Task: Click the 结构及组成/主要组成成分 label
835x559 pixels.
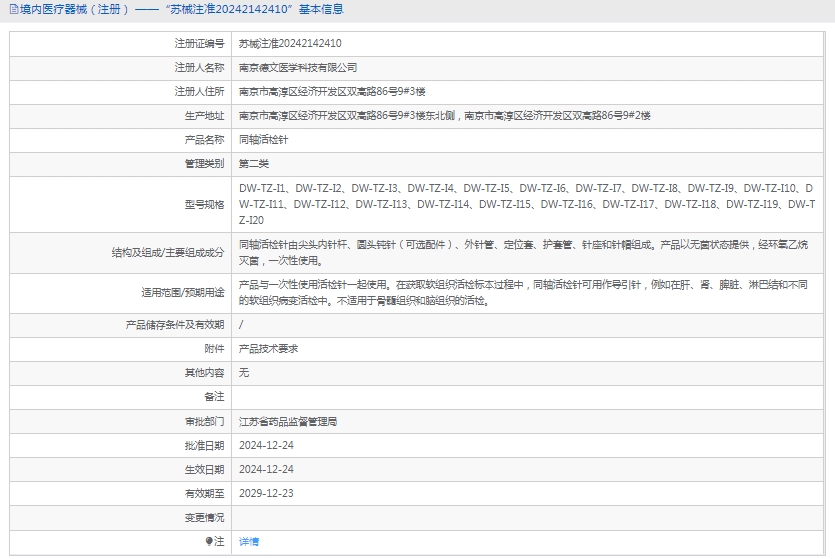Action: [168, 253]
